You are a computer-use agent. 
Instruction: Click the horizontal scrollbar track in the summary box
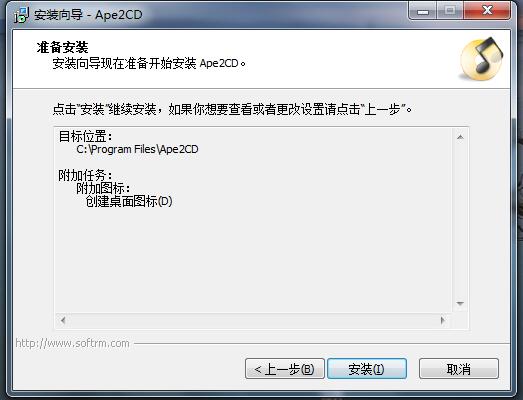(252, 320)
